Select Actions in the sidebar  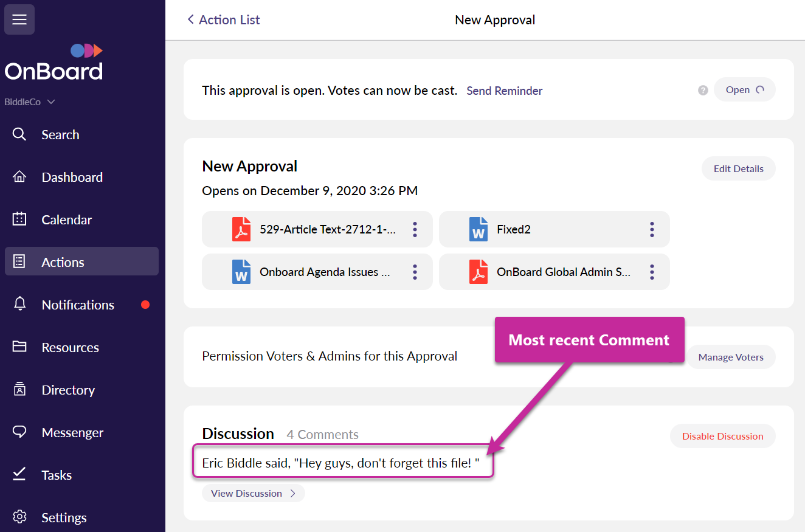pyautogui.click(x=81, y=261)
